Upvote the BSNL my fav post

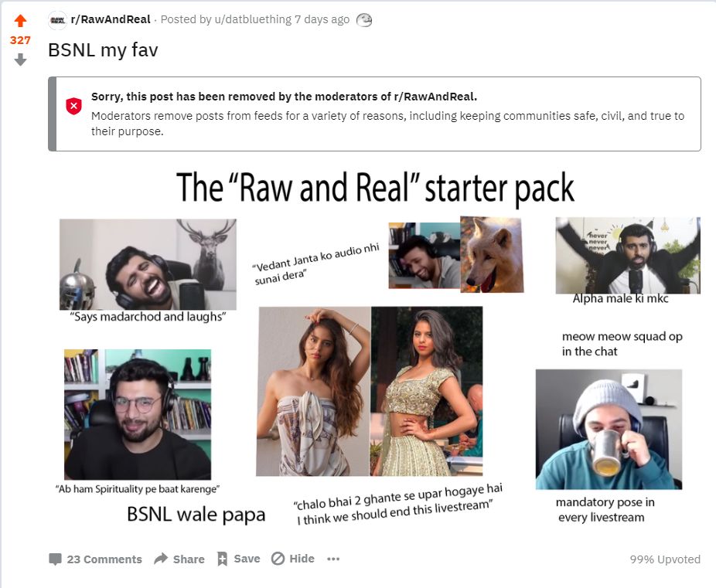[21, 21]
